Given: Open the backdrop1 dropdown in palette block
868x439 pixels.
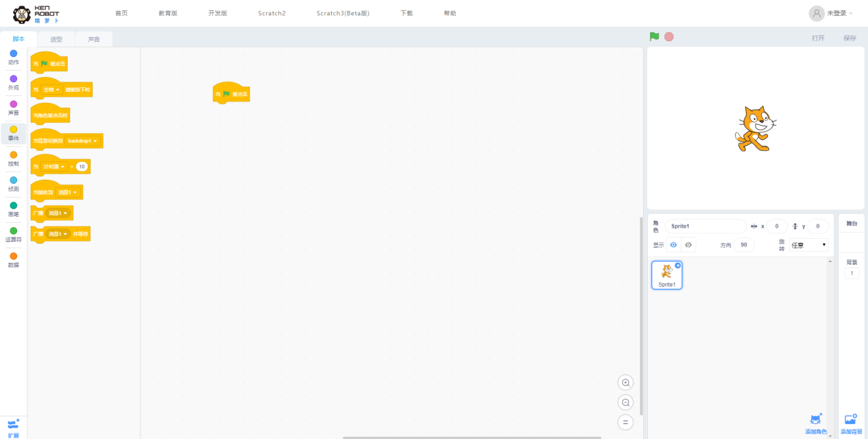Looking at the screenshot, I should 82,141.
